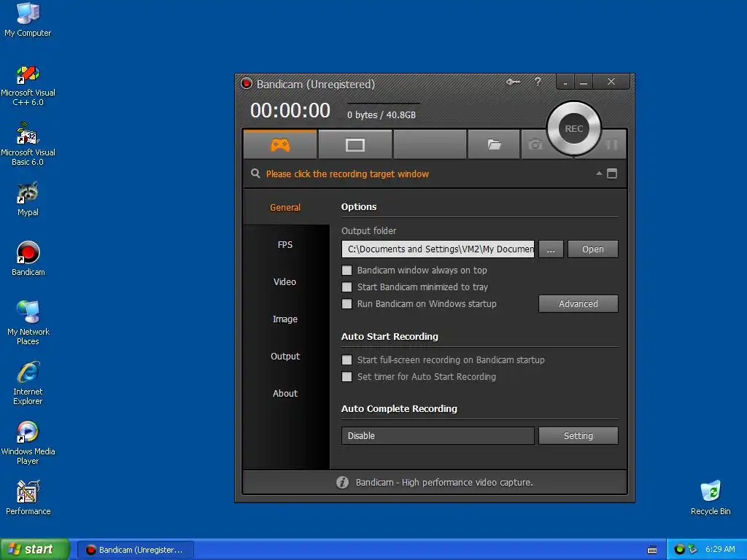747x560 pixels.
Task: Click the 6:29 AM taskbar clock
Action: [x=720, y=549]
